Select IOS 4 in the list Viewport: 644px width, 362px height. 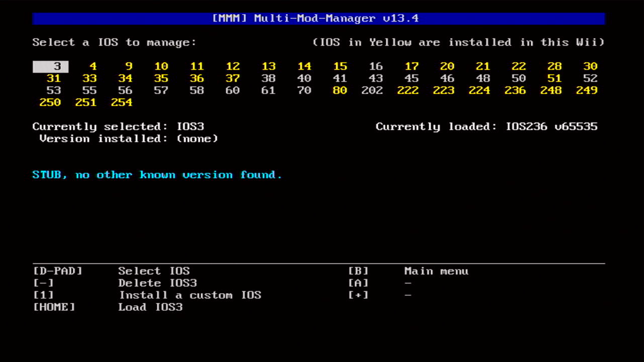tap(93, 66)
